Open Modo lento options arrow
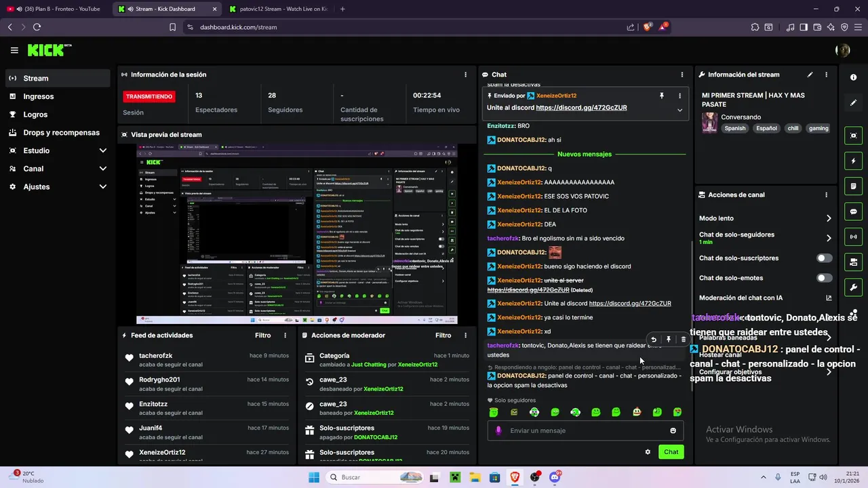868x488 pixels. point(829,218)
